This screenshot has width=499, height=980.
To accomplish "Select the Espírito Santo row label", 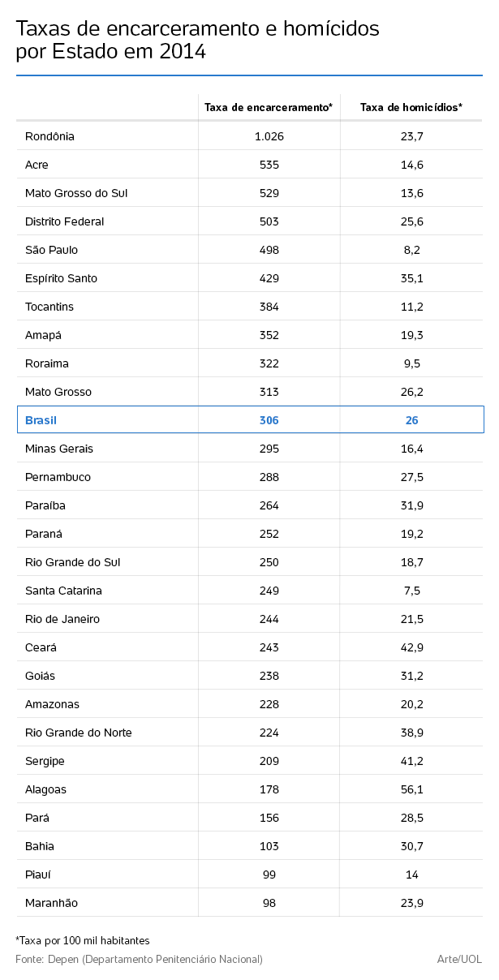I will coord(61,278).
